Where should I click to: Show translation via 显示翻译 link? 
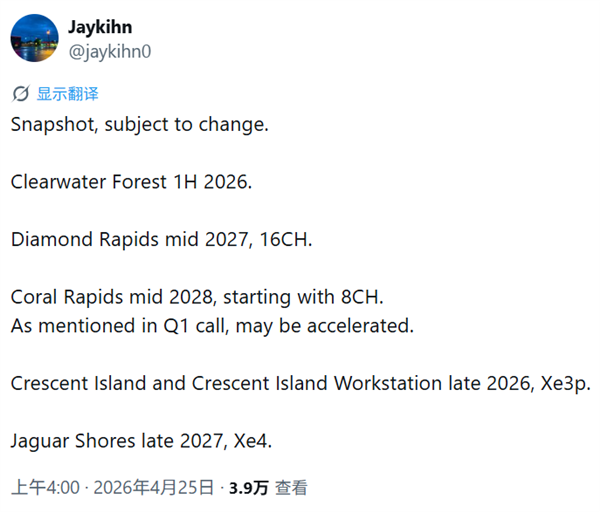click(68, 94)
